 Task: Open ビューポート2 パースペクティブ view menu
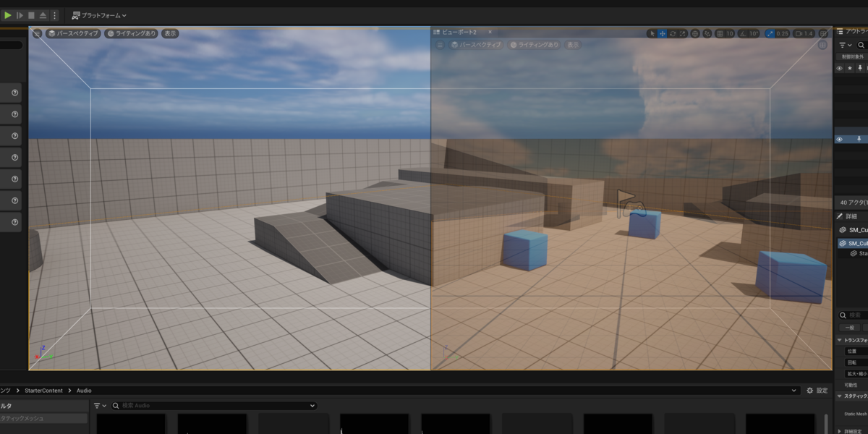click(476, 45)
